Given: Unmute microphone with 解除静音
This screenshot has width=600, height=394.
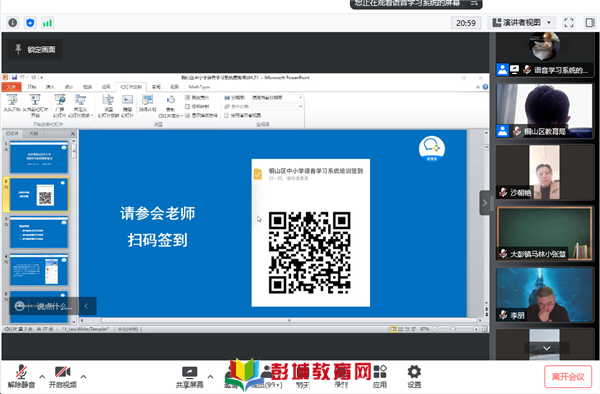Looking at the screenshot, I should (x=21, y=376).
